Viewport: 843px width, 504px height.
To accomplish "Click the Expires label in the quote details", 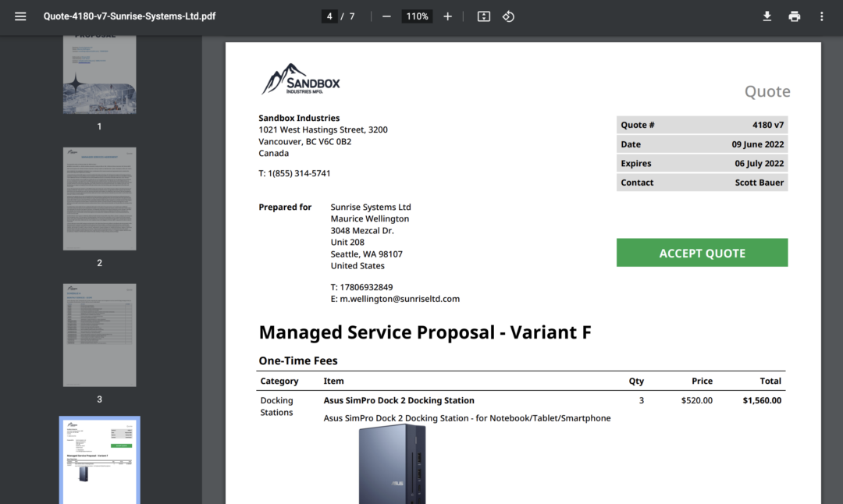I will pyautogui.click(x=636, y=163).
